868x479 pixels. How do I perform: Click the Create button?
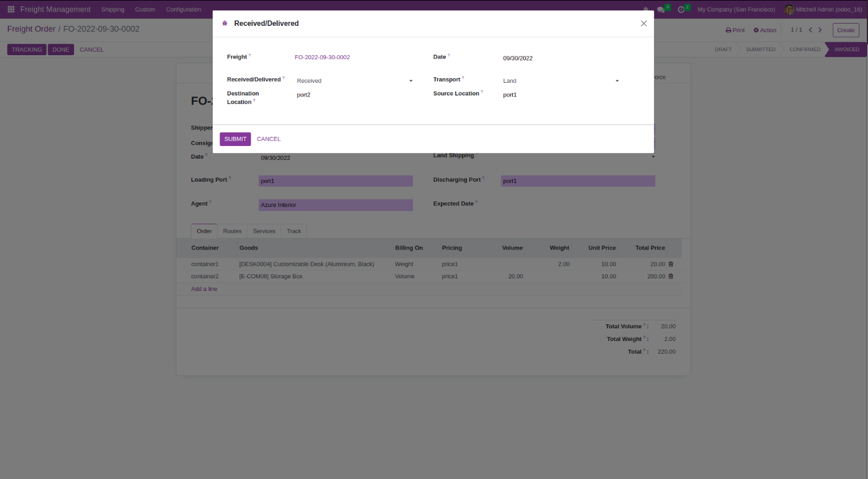point(846,30)
